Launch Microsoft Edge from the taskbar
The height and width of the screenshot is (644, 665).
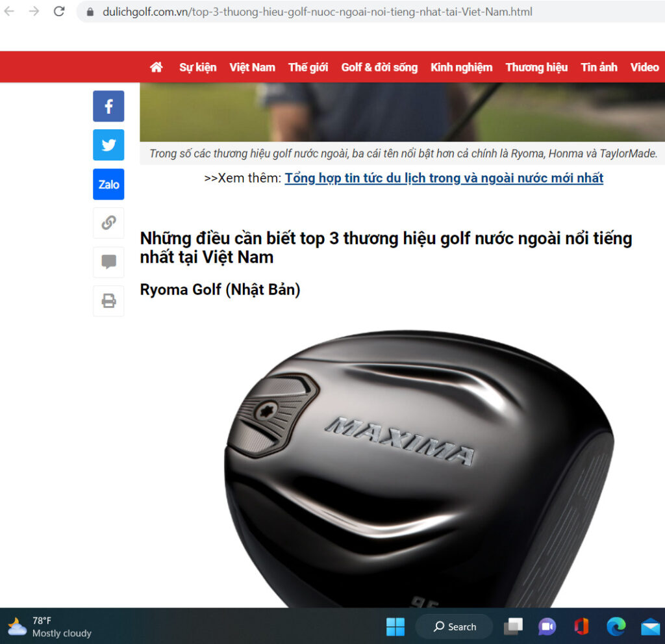click(x=616, y=627)
